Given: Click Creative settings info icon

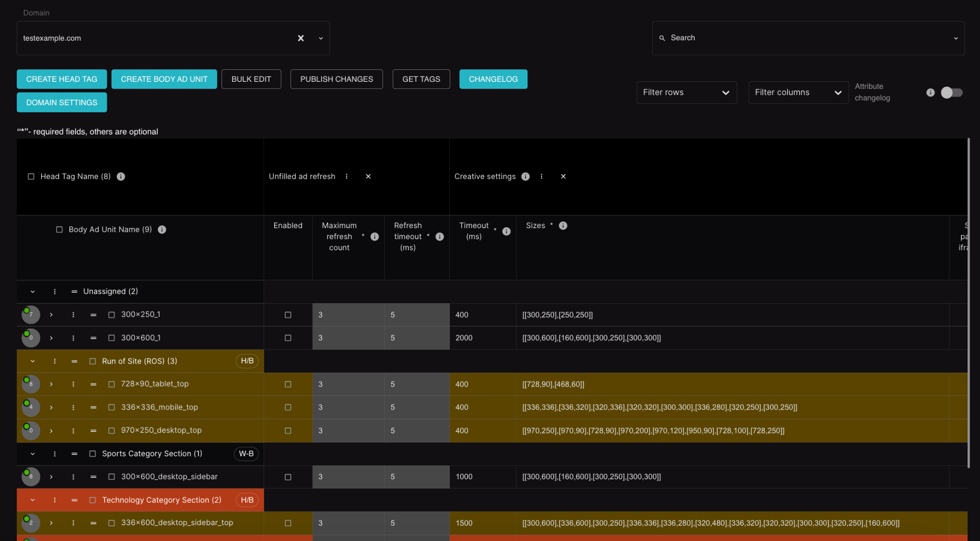Looking at the screenshot, I should point(525,177).
